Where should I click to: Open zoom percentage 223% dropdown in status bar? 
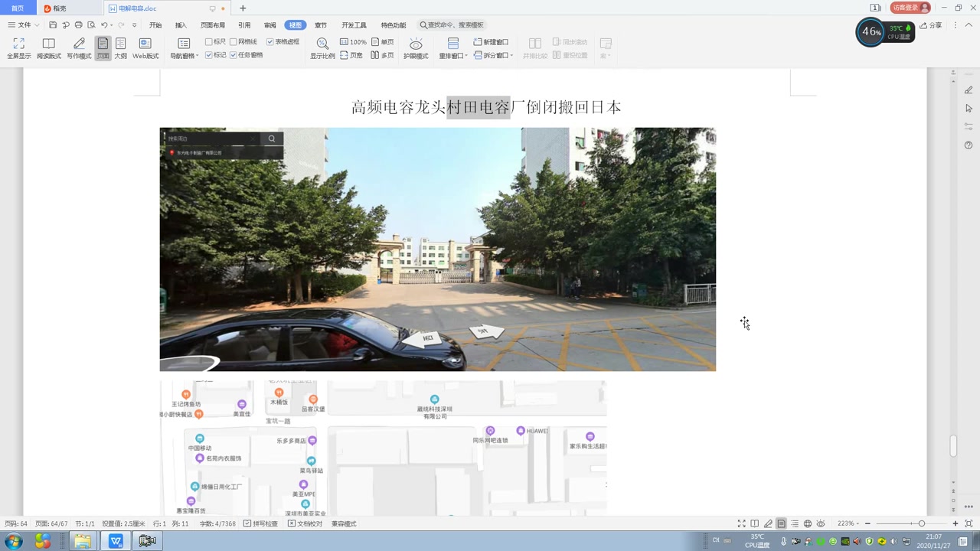click(848, 523)
